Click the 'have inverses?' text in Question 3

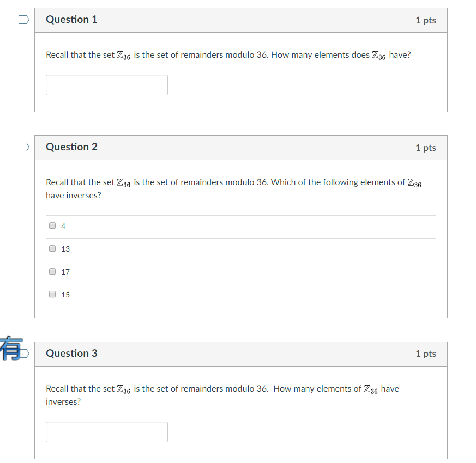tap(63, 401)
